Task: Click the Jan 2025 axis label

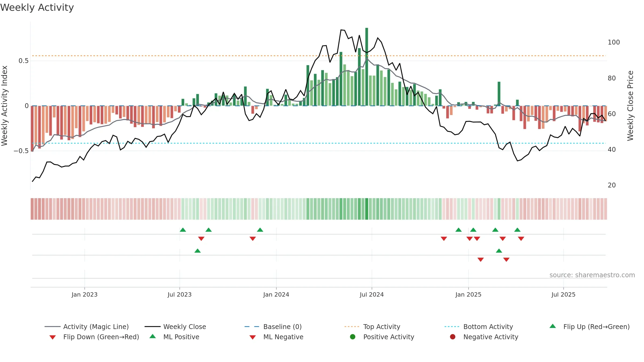Action: point(468,295)
